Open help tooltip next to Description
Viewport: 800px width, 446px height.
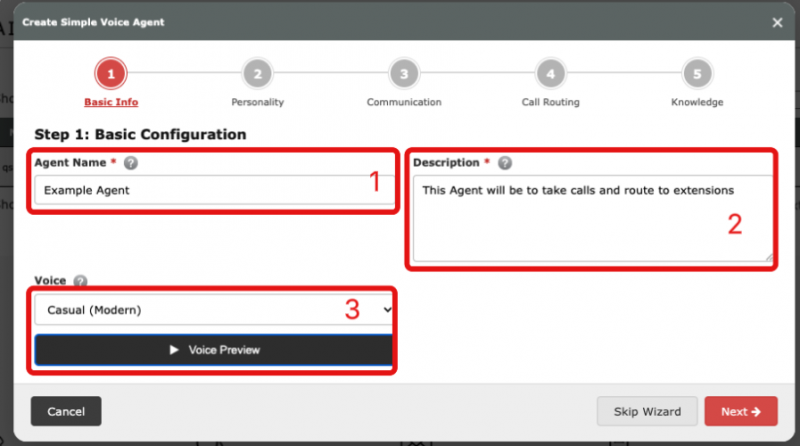click(x=505, y=163)
